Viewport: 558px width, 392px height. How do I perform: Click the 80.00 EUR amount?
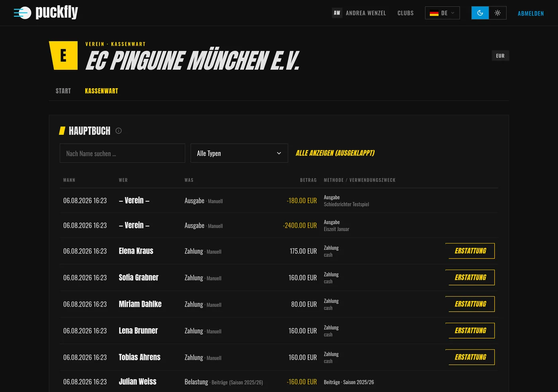[304, 304]
